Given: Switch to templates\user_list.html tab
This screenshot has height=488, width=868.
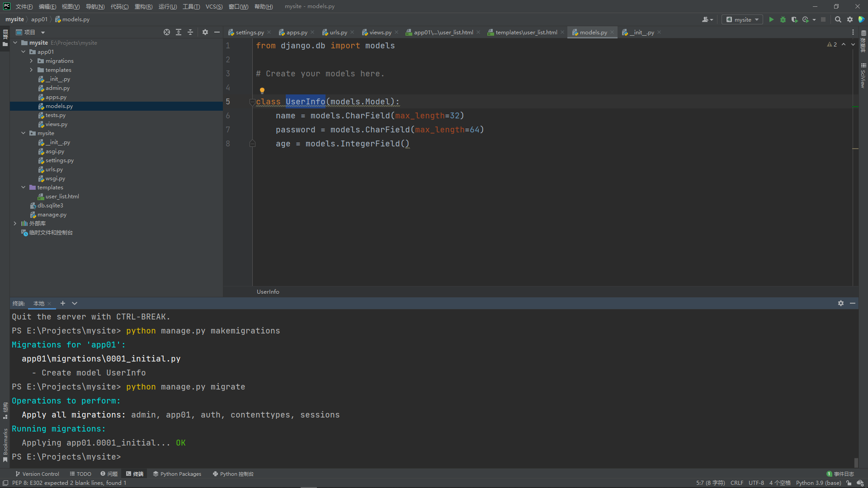Looking at the screenshot, I should pyautogui.click(x=526, y=32).
